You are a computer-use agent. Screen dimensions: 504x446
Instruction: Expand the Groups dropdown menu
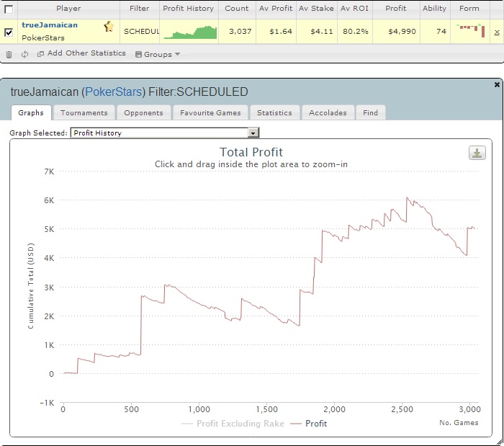click(x=158, y=54)
